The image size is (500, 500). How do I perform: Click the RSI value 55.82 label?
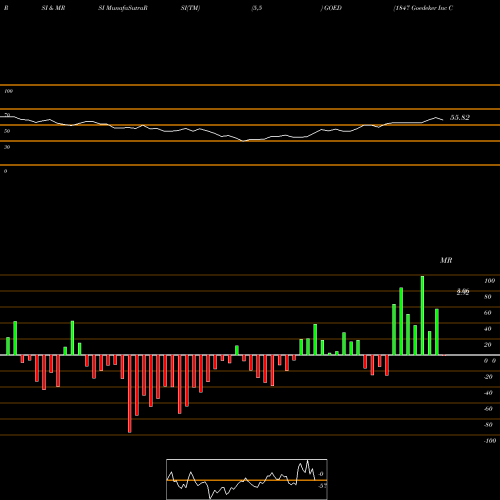coord(460,118)
